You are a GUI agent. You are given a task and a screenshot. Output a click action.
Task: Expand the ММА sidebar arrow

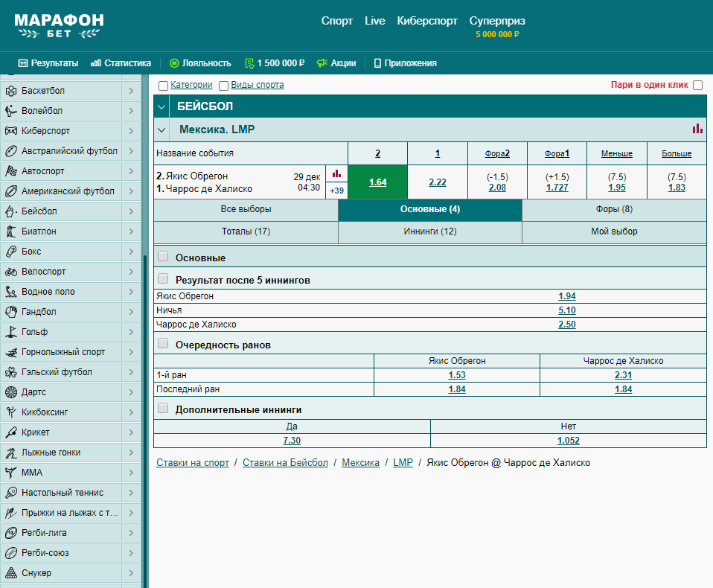point(131,473)
